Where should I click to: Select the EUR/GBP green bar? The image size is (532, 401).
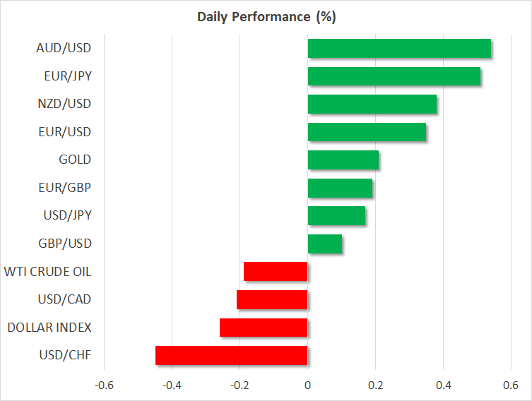[x=340, y=188]
